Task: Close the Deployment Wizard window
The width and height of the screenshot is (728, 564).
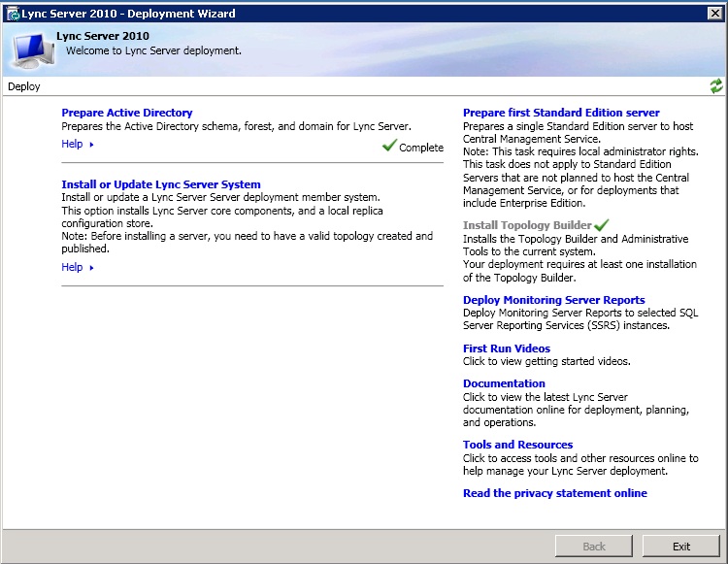Action: [714, 15]
